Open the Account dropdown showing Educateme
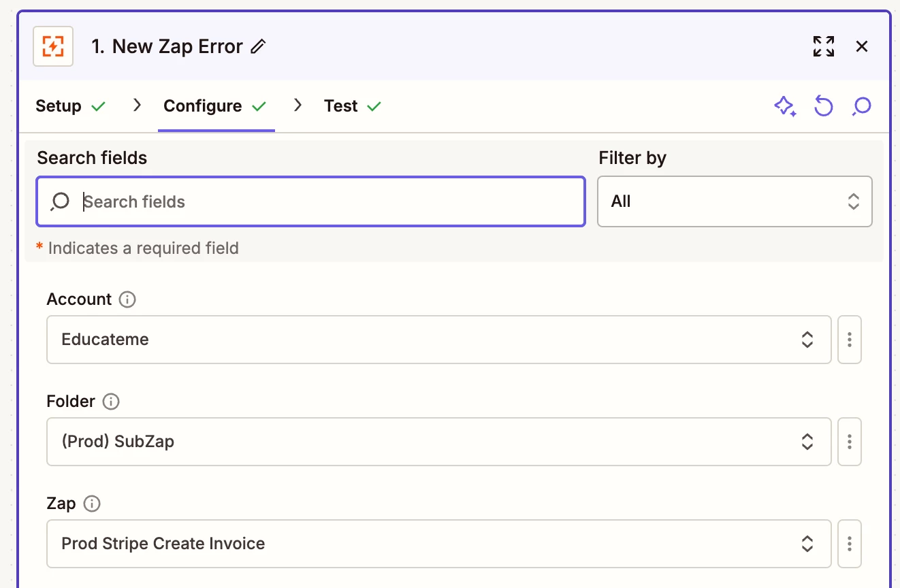Image resolution: width=900 pixels, height=588 pixels. (x=438, y=340)
